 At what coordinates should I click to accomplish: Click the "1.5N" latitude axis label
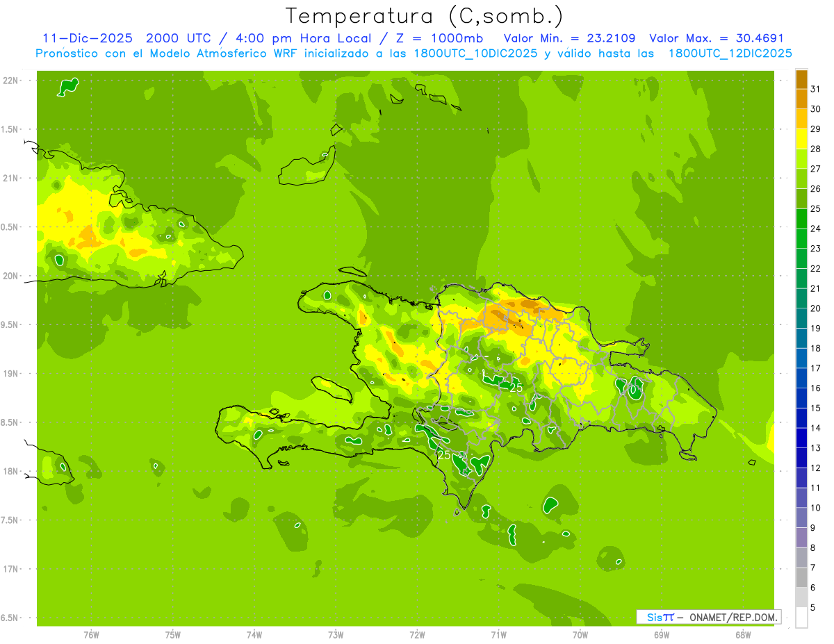pyautogui.click(x=10, y=129)
